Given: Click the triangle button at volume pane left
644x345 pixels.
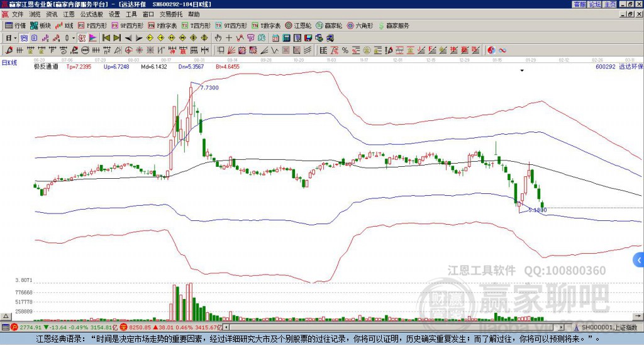Looking at the screenshot, I should (5, 316).
